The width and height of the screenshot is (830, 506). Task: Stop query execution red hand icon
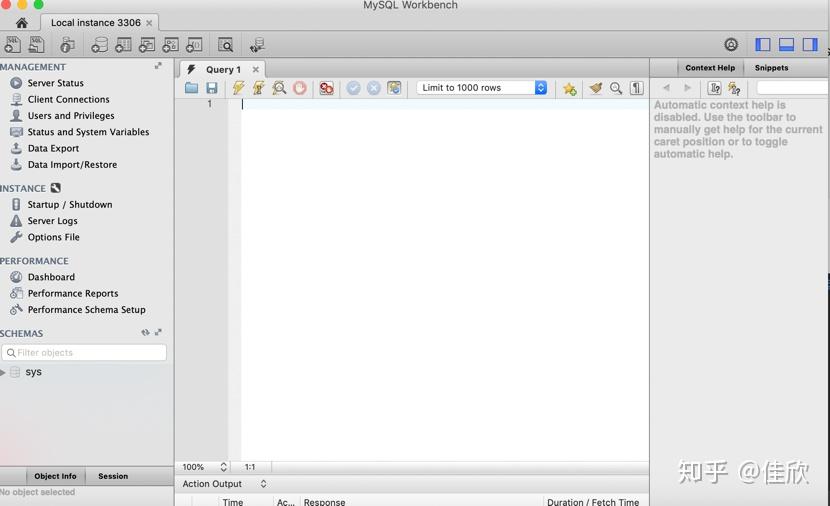[300, 88]
